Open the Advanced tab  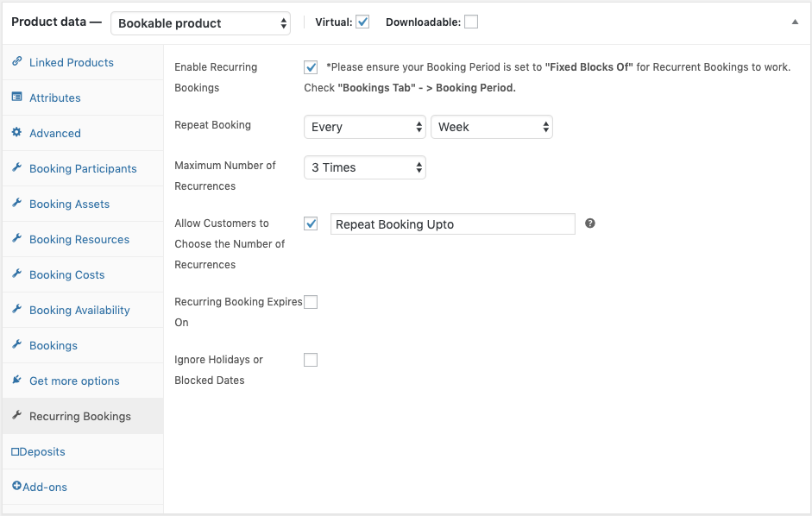83,133
